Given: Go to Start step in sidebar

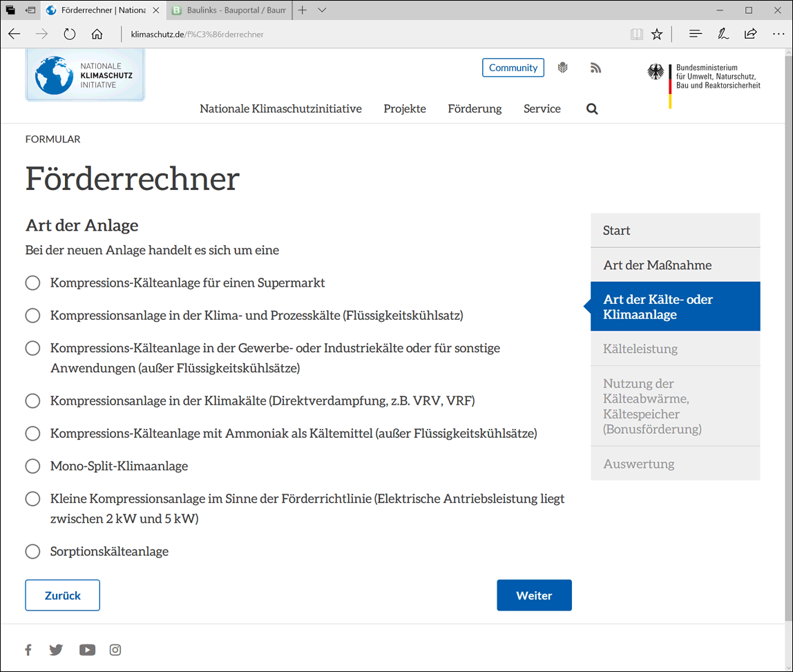Looking at the screenshot, I should click(x=675, y=230).
